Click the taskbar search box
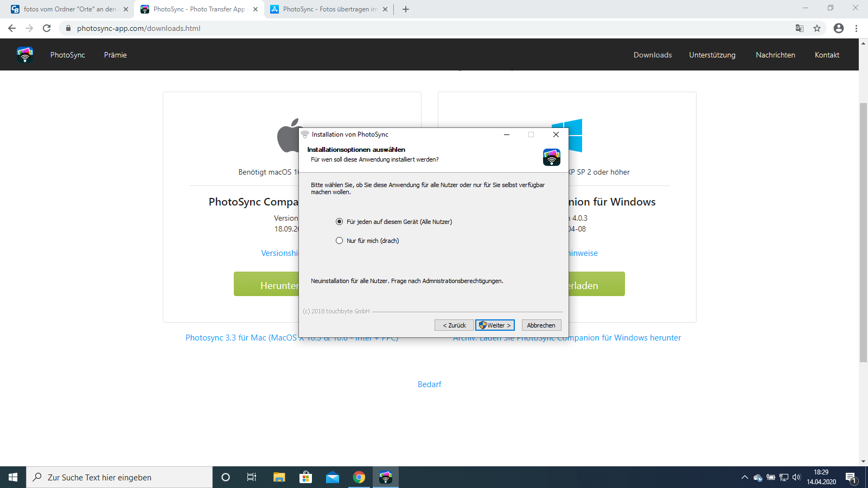 click(x=119, y=477)
